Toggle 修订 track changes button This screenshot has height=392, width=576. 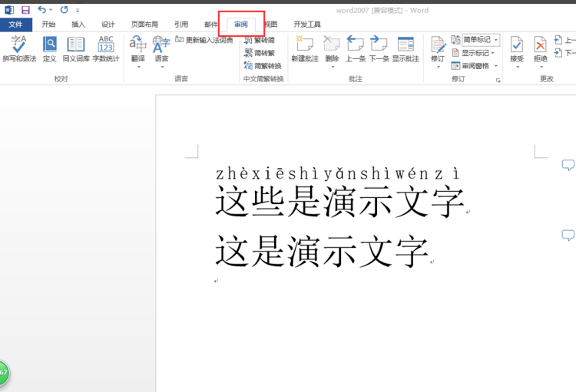(x=438, y=48)
